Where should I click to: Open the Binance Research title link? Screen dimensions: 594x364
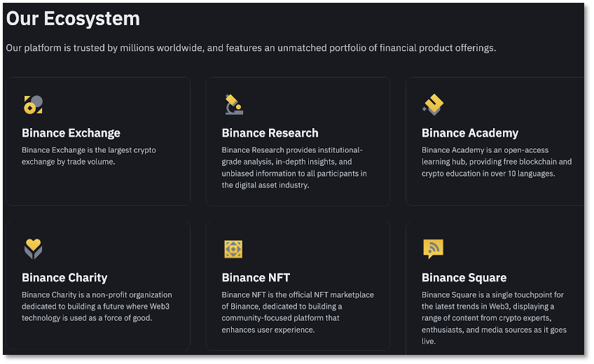270,133
